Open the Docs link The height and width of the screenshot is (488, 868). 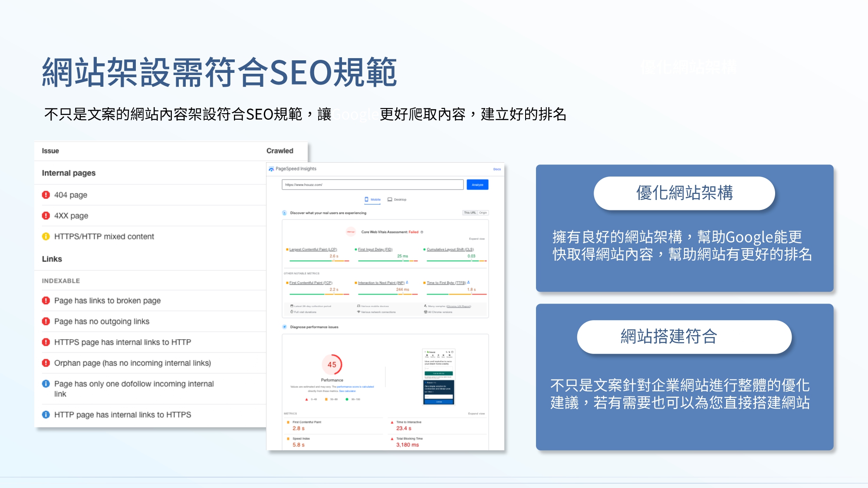click(x=497, y=169)
